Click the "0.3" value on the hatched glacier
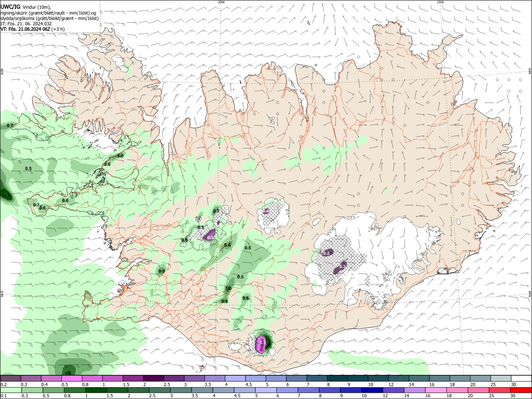Viewport: 532px width, 399px height. 343,266
